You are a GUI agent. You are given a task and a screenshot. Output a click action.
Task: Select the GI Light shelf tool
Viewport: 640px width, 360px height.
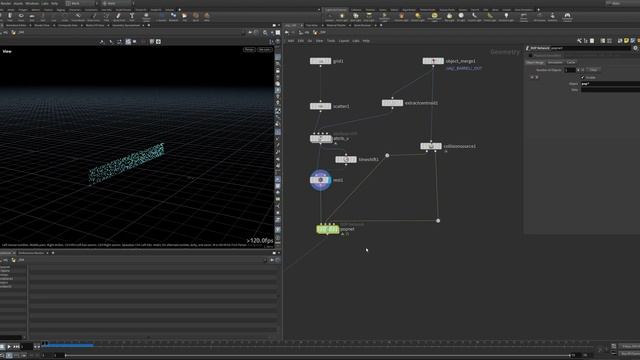tap(461, 16)
